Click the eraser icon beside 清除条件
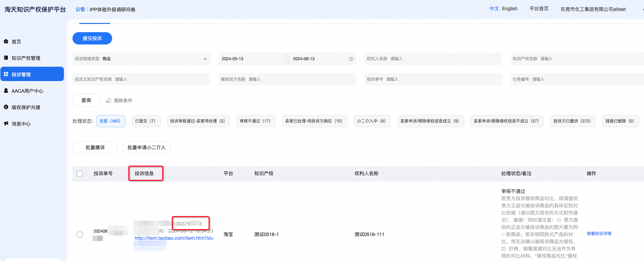 (x=108, y=101)
